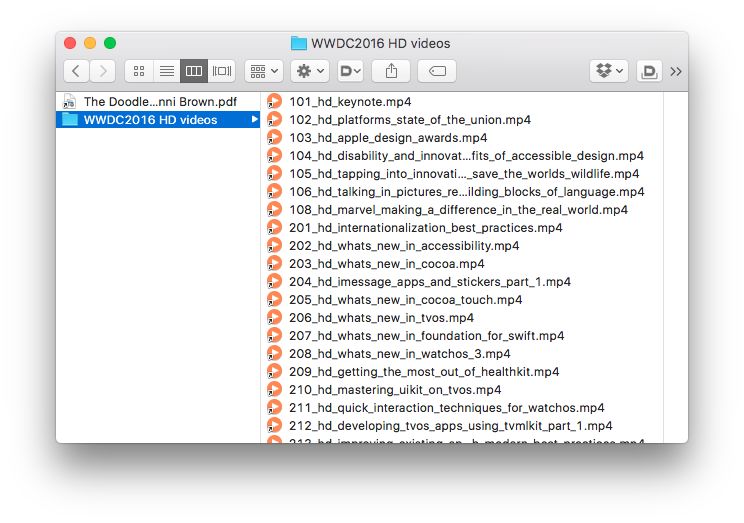The image size is (744, 523).
Task: Go back with the left chevron button
Action: click(x=76, y=71)
